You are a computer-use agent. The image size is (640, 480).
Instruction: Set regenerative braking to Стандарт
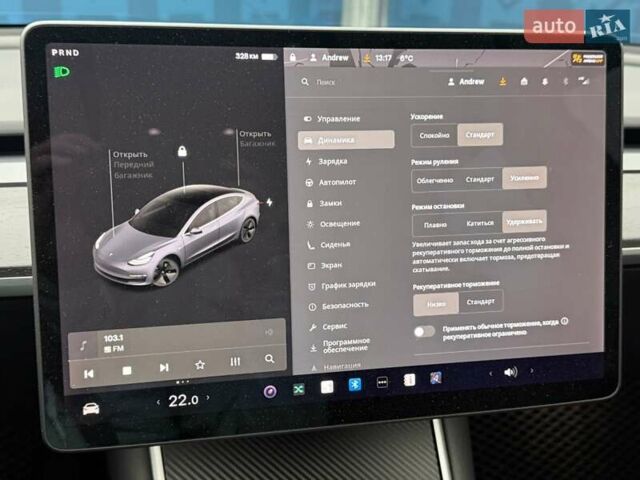click(x=480, y=301)
